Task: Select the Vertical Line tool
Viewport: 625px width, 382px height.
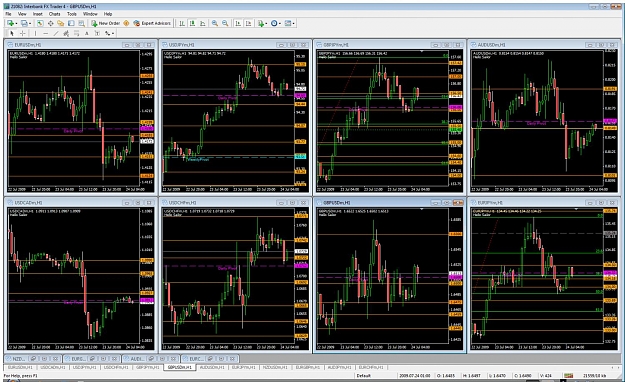Action: [x=35, y=33]
